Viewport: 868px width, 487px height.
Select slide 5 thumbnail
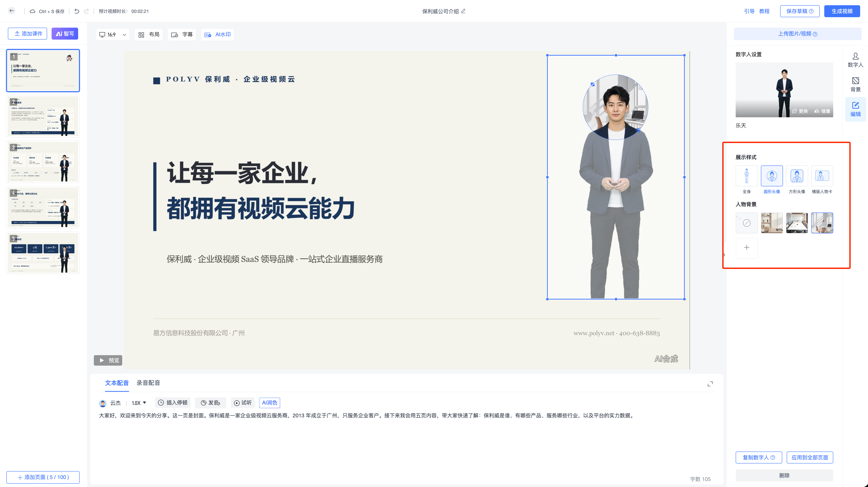coord(43,253)
